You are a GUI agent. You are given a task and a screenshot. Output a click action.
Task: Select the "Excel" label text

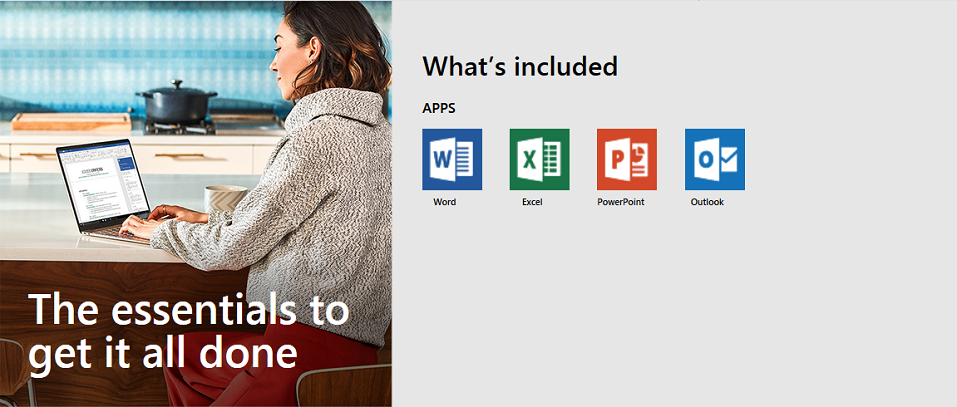[x=532, y=202]
